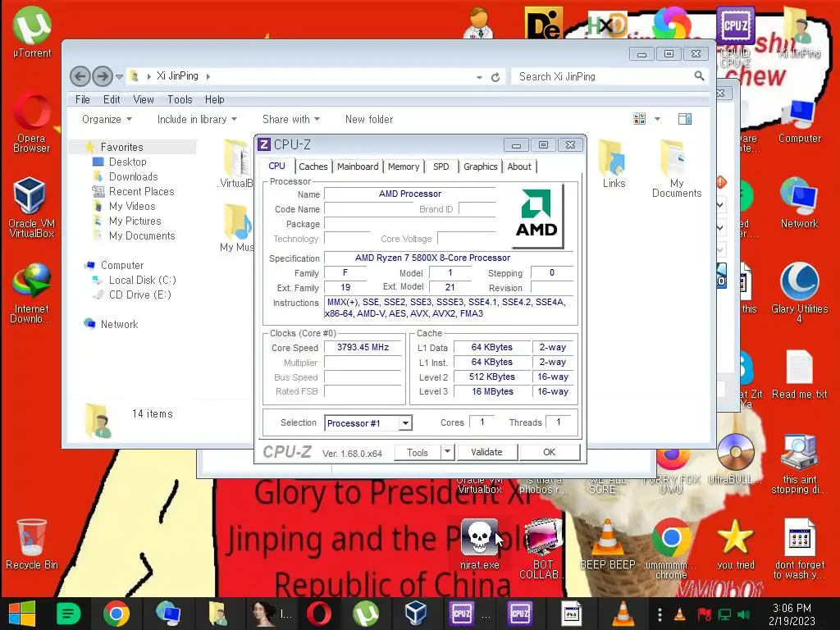Expand the change view options arrow
The width and height of the screenshot is (840, 630).
pyautogui.click(x=657, y=119)
